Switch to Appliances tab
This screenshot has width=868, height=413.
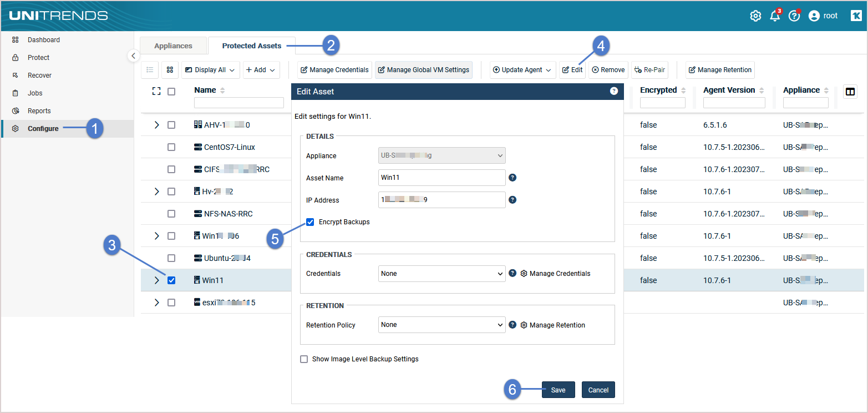point(173,46)
